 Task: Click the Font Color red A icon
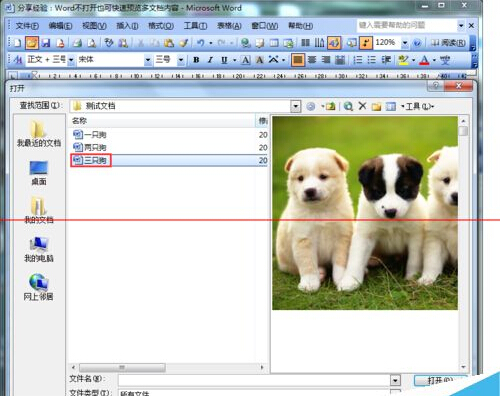click(424, 60)
